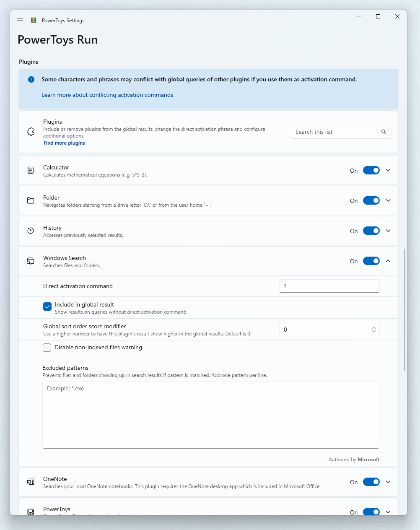Click the magnifier icon in the plugin search box
Screen dimensions: 420x530
(383, 132)
